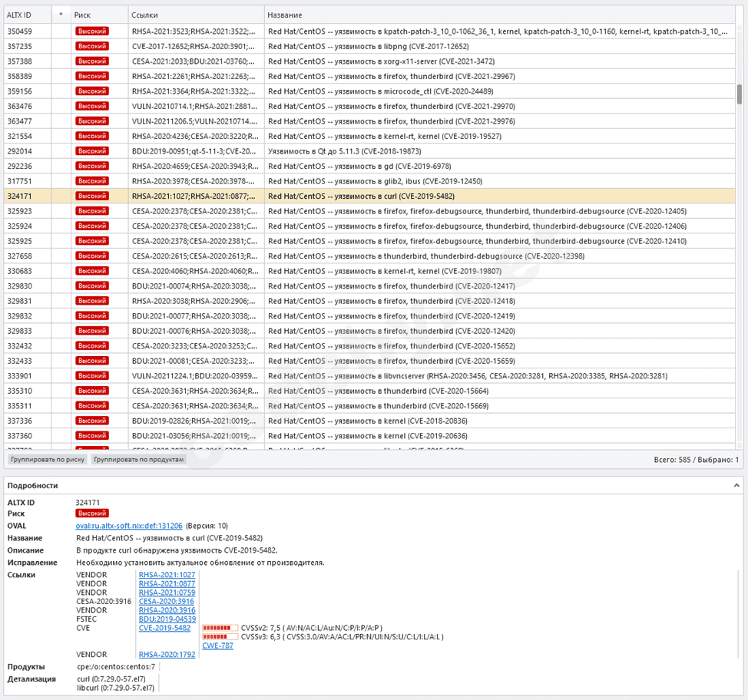The image size is (748, 700).
Task: Click the Название column header
Action: click(x=285, y=15)
